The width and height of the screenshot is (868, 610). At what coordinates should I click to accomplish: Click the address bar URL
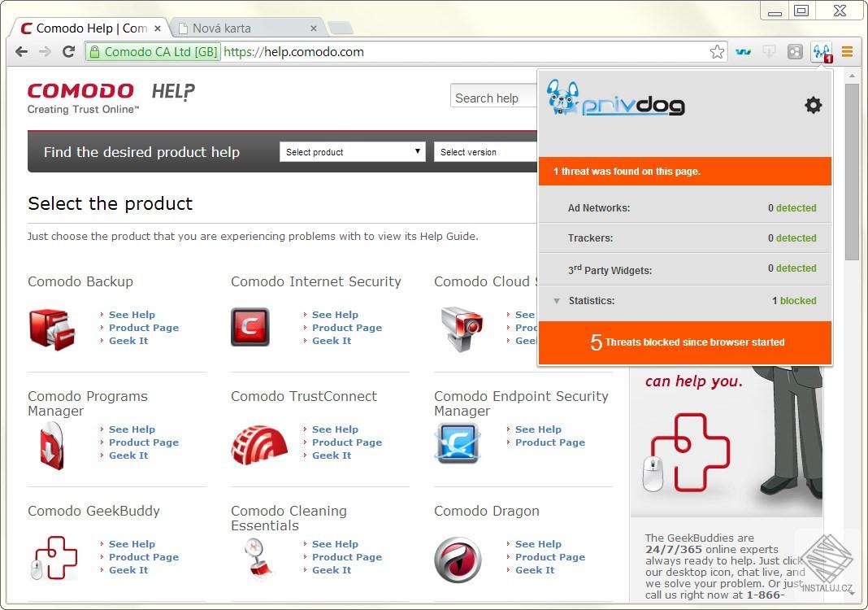(294, 52)
